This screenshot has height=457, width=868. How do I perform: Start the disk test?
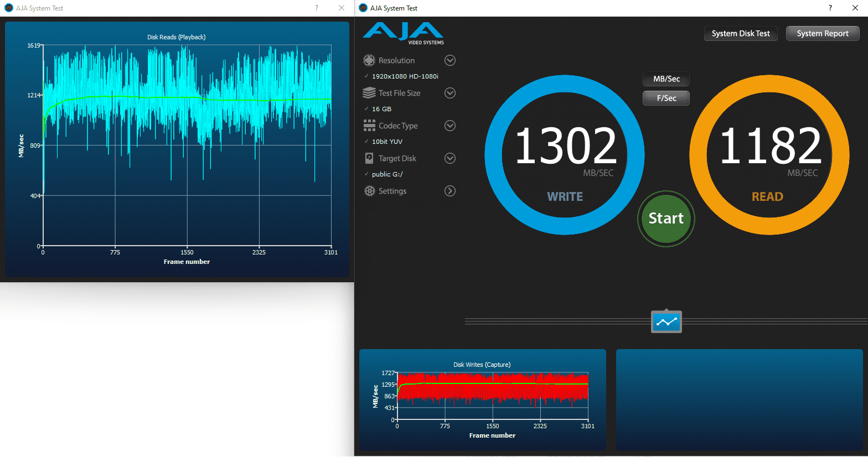[x=666, y=219]
